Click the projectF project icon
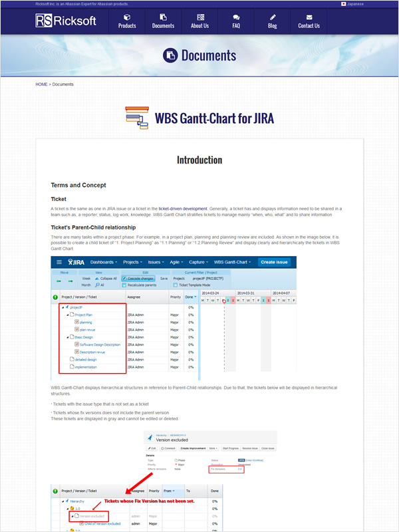Viewport: 399px width, 532px height. coord(67,307)
